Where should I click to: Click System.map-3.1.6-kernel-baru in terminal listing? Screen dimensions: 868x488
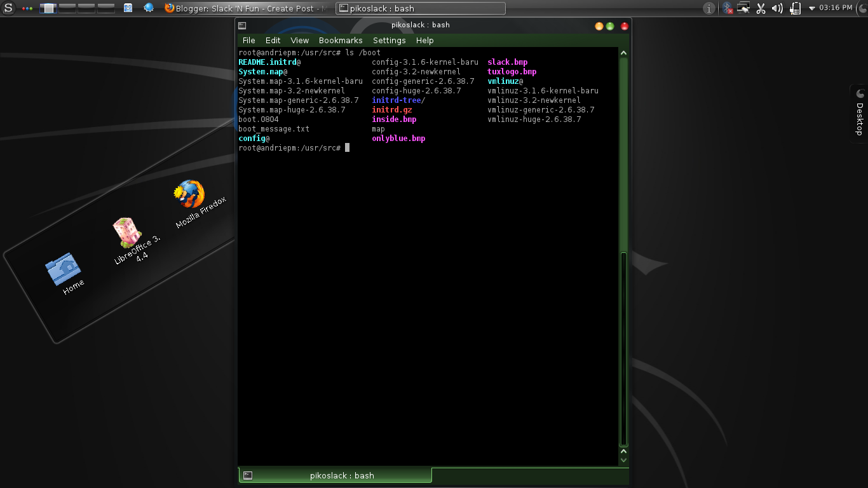301,81
